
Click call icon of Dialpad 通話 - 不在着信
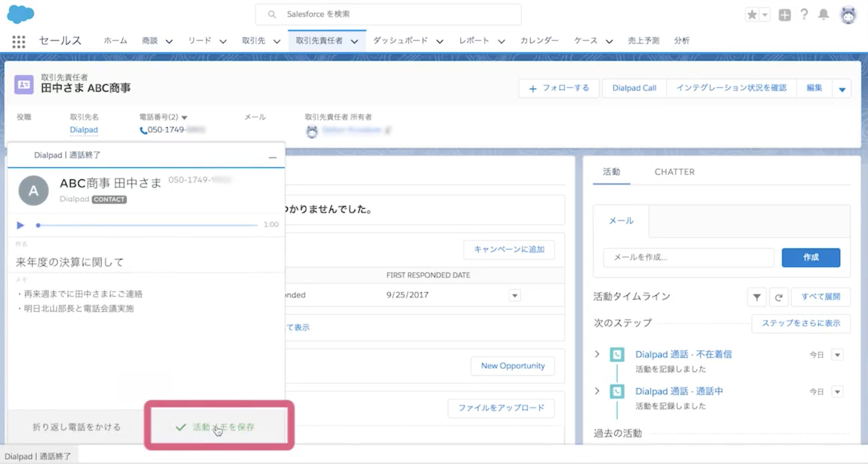pos(617,354)
